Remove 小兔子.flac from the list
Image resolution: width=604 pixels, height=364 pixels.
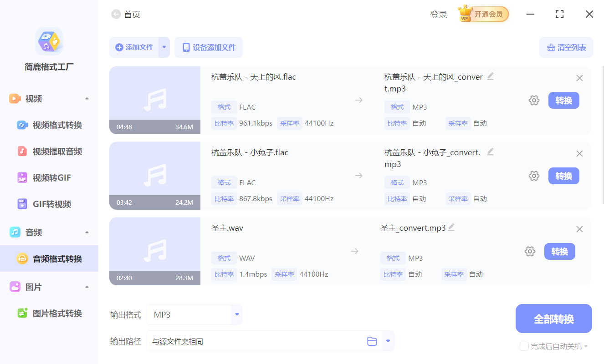[x=579, y=154]
